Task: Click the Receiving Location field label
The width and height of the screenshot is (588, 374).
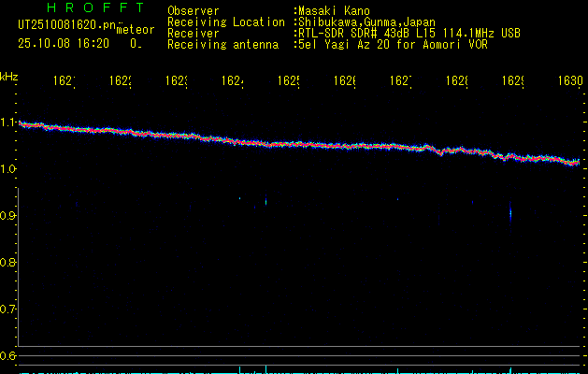Action: click(226, 22)
